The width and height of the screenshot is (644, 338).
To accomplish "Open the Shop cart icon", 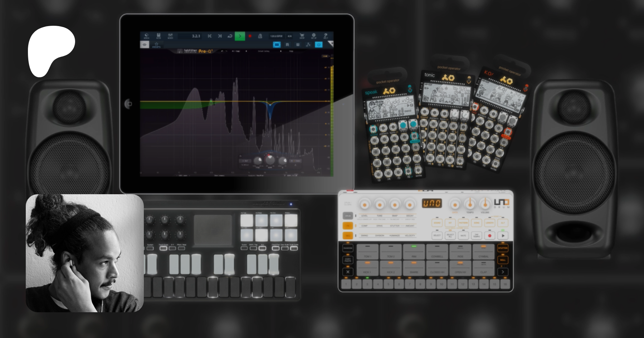I will click(x=302, y=36).
